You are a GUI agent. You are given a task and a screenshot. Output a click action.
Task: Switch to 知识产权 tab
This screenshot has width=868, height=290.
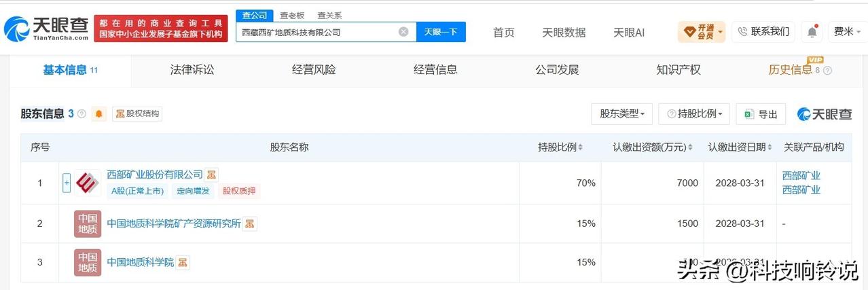click(679, 69)
